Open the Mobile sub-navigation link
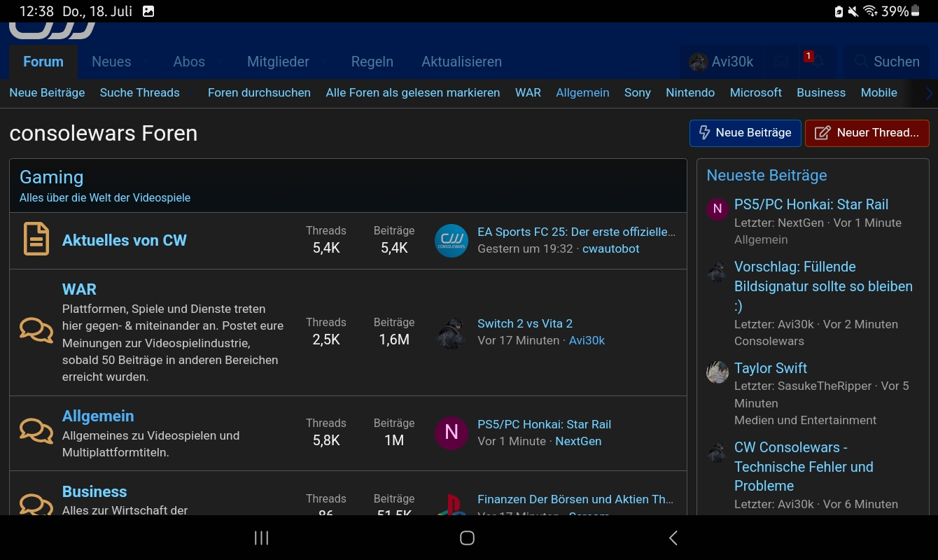 click(x=879, y=92)
